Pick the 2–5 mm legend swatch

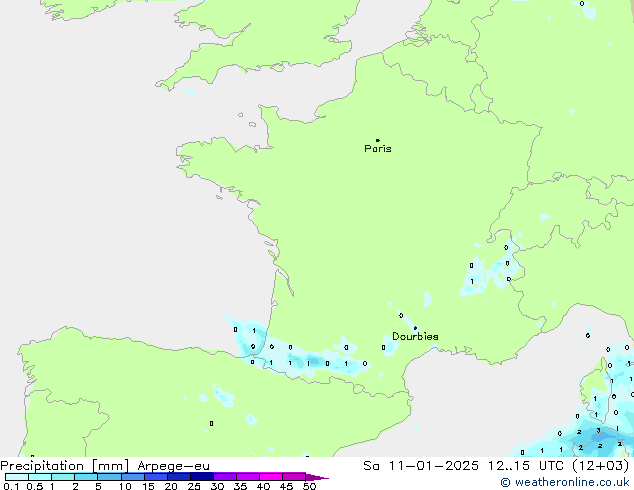tap(86, 477)
